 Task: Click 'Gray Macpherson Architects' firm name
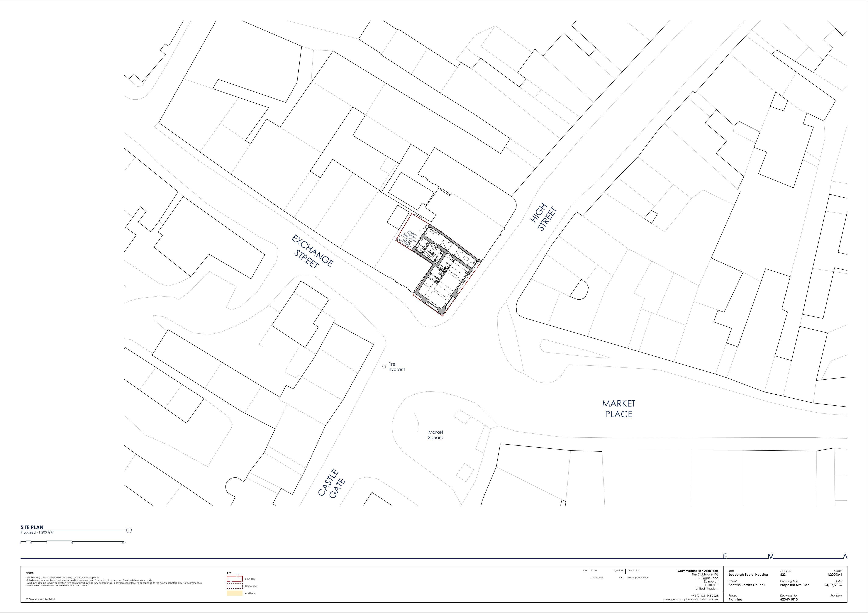pos(698,571)
